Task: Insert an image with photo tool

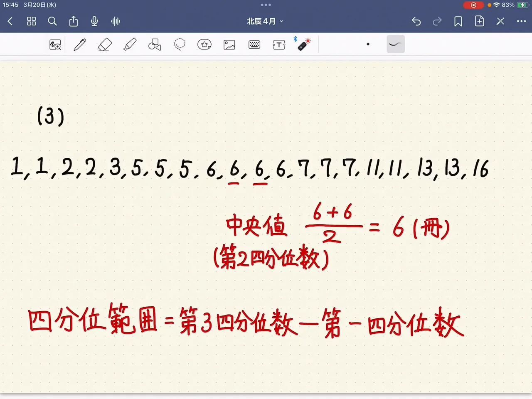Action: click(229, 44)
